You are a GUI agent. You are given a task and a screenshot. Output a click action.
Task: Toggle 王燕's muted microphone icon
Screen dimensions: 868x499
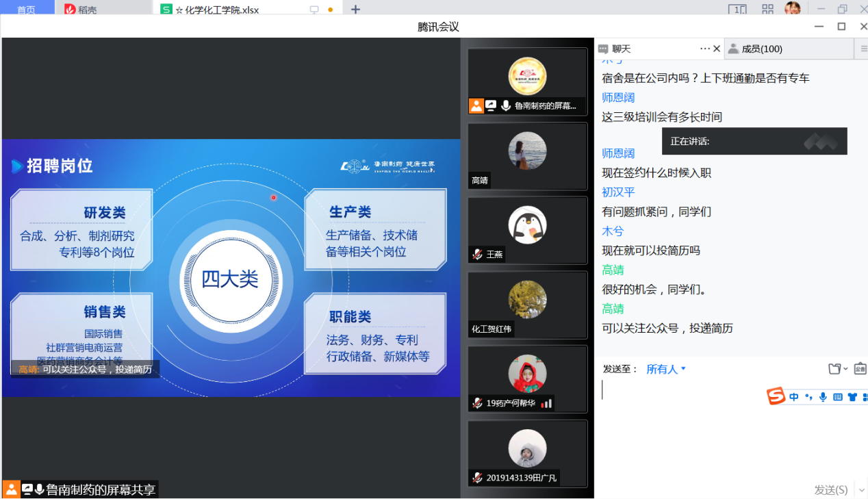pyautogui.click(x=477, y=255)
